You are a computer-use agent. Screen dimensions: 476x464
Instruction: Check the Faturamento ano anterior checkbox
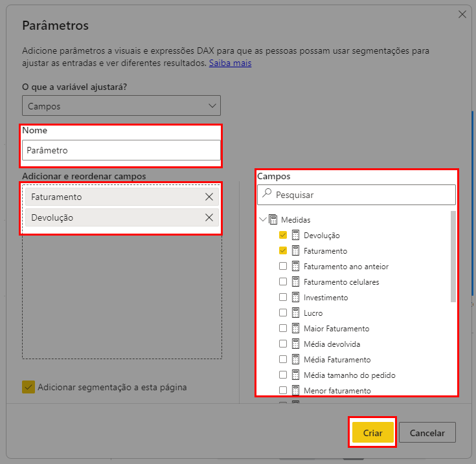click(283, 267)
